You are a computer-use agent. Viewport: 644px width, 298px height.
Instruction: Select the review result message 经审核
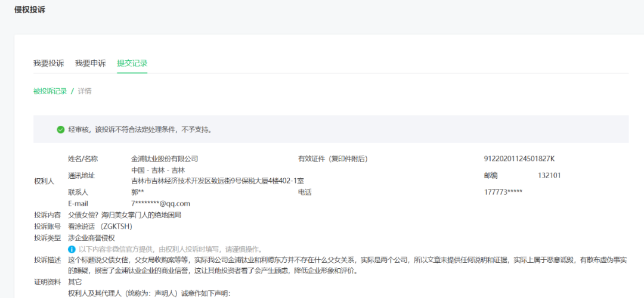point(140,130)
